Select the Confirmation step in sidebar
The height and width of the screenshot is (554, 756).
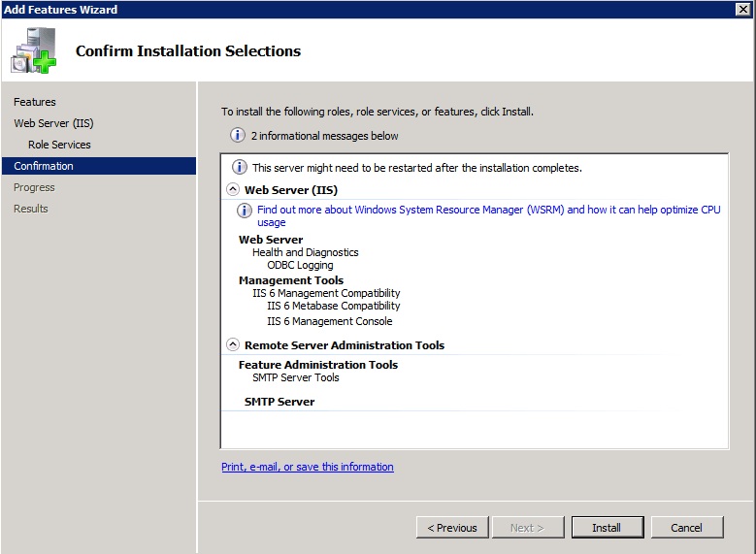click(44, 166)
